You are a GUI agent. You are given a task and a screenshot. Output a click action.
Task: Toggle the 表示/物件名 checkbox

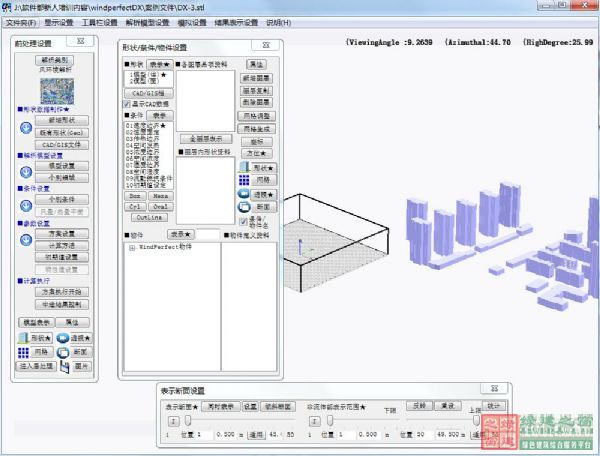pyautogui.click(x=243, y=221)
